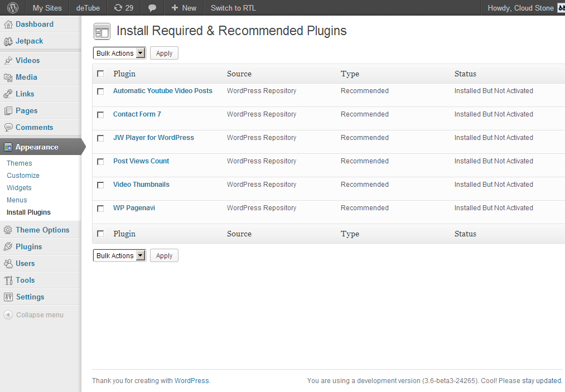Click the plus icon beside New

[175, 8]
